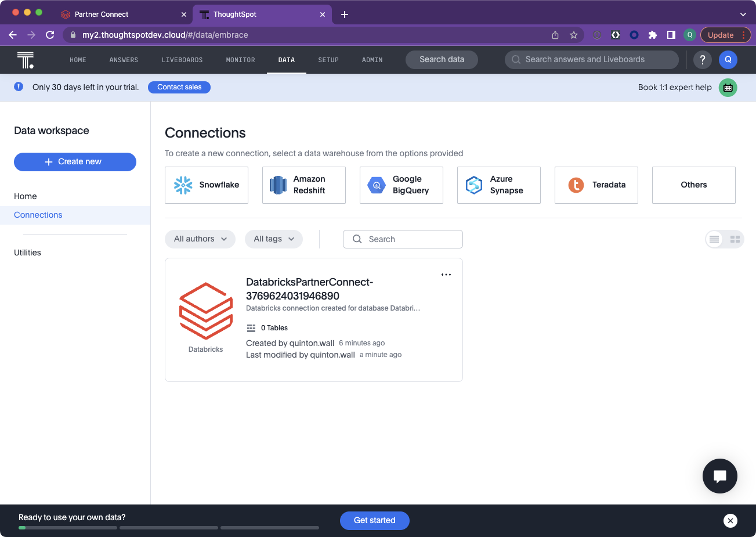Dismiss the onboarding bar with X

(x=730, y=521)
